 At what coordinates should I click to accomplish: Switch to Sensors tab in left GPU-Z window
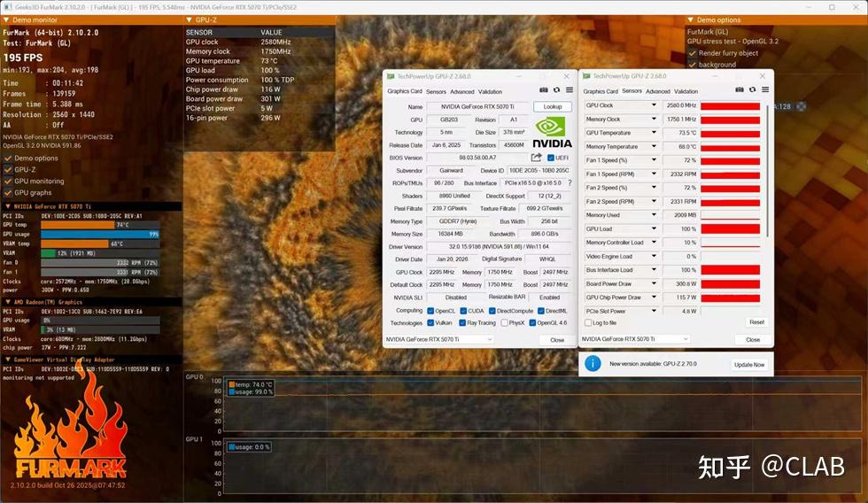click(436, 91)
